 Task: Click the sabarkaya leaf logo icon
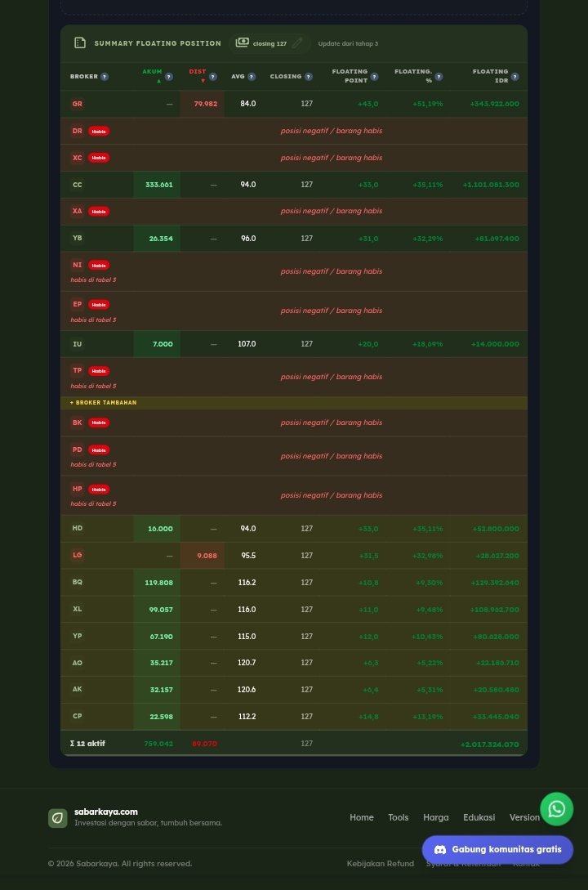[x=58, y=818]
